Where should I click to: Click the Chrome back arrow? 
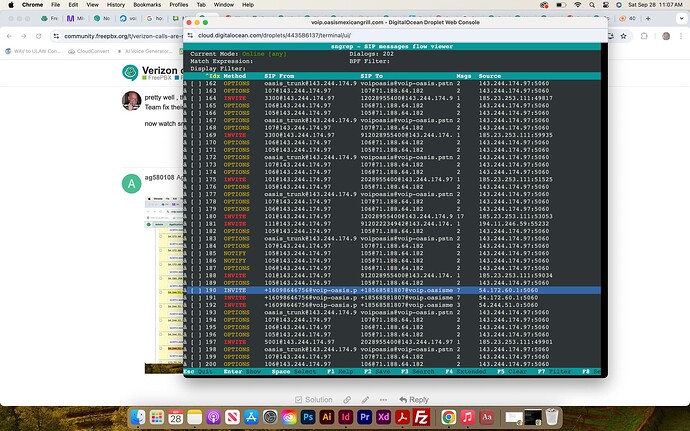point(9,36)
